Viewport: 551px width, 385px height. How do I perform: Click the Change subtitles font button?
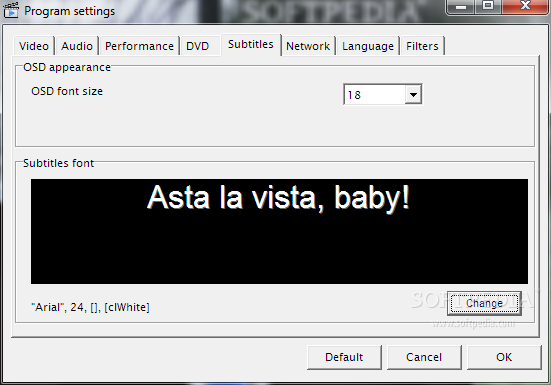tap(484, 303)
